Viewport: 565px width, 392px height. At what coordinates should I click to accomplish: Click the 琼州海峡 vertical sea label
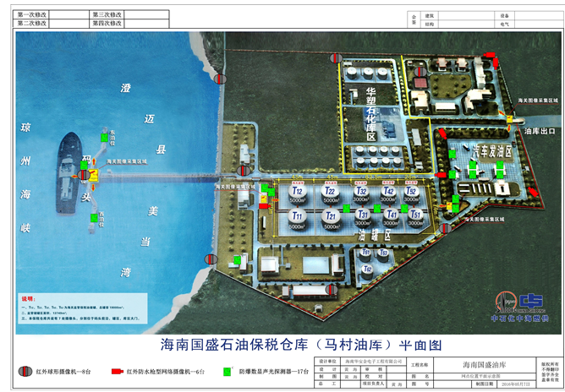tap(25, 177)
